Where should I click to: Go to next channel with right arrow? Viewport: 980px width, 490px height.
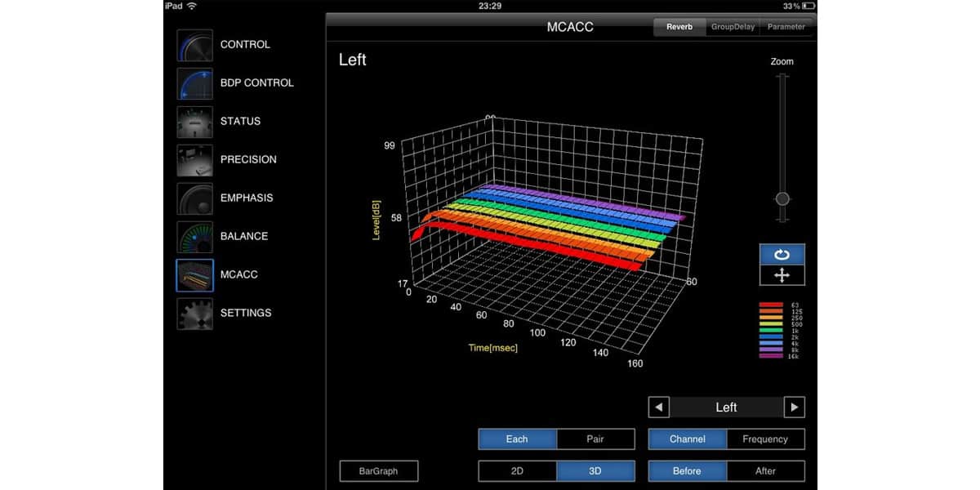(794, 408)
